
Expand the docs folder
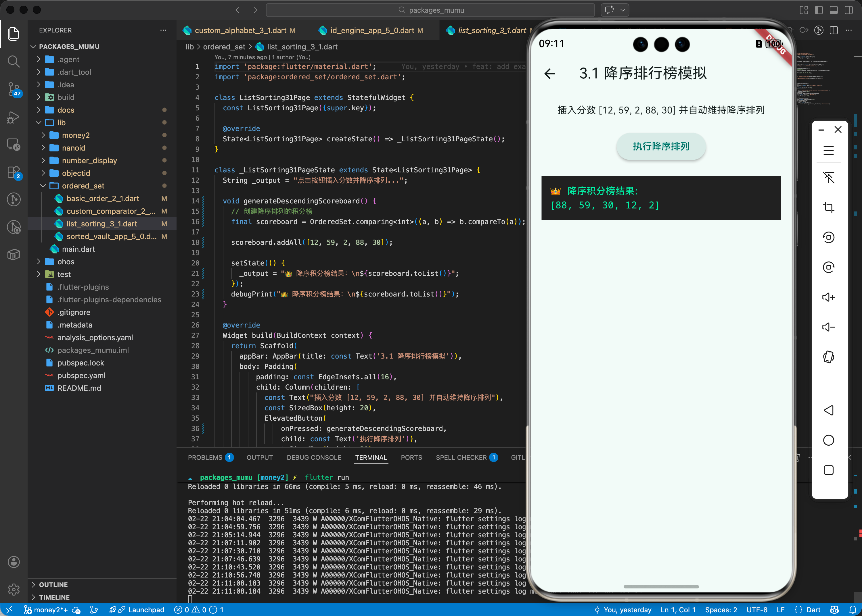click(66, 110)
